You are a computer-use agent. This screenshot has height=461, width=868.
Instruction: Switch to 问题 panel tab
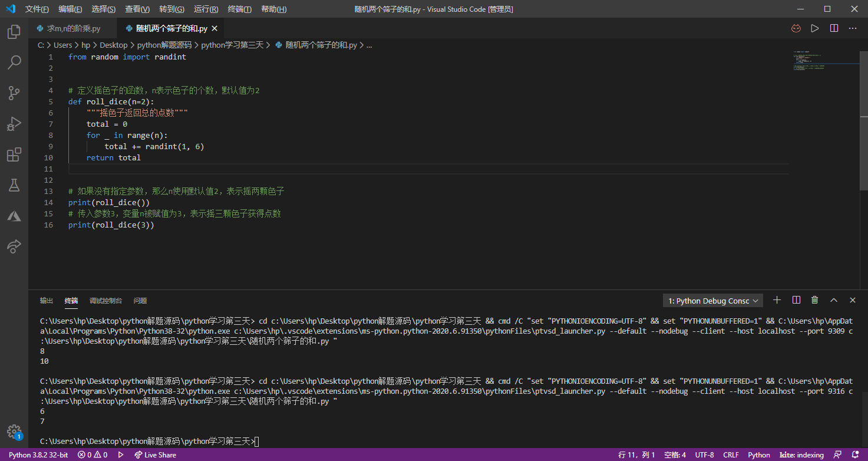coord(140,301)
